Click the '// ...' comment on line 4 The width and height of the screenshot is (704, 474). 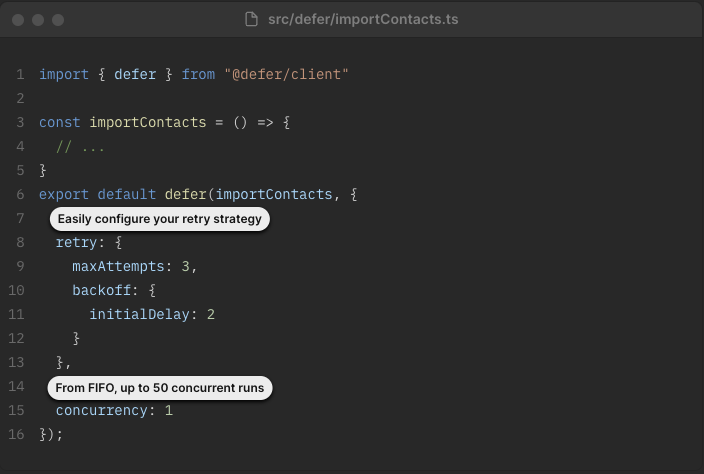(x=80, y=146)
